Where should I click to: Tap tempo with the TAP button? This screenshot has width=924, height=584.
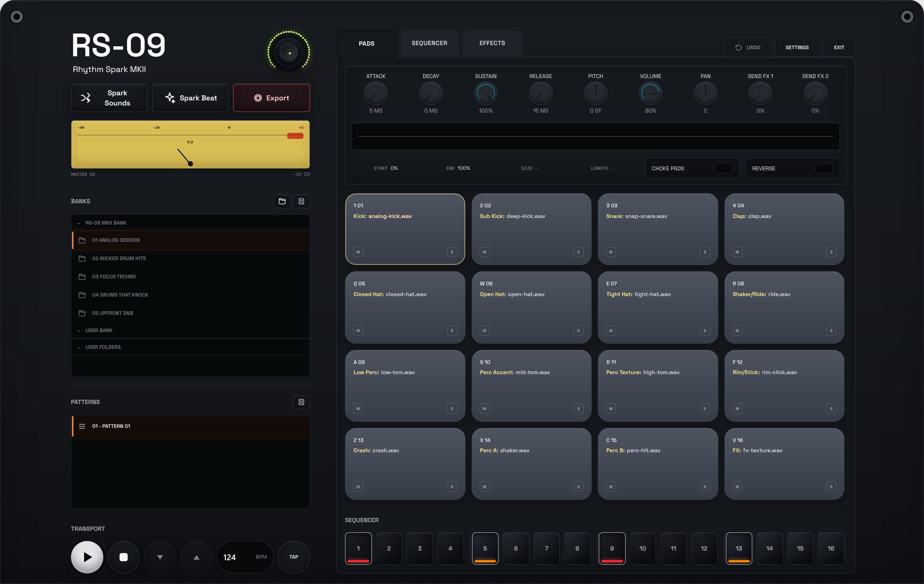pyautogui.click(x=293, y=557)
